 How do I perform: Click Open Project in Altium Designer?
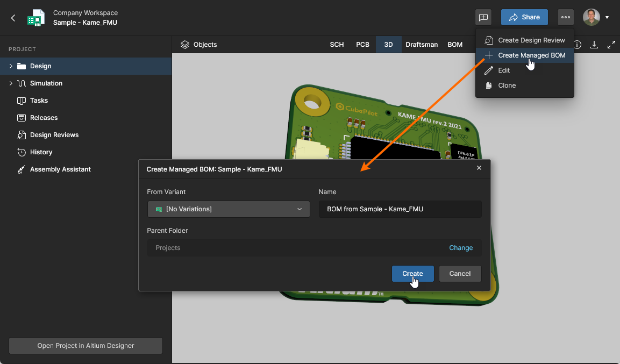[x=86, y=345]
